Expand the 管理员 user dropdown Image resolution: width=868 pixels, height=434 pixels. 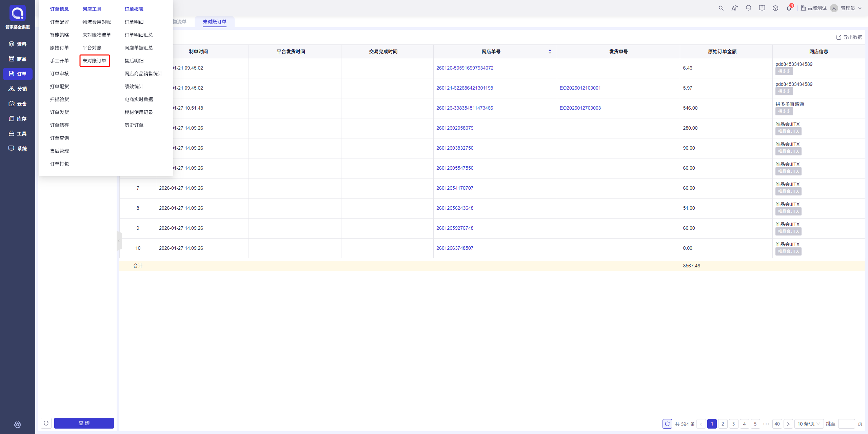(851, 8)
